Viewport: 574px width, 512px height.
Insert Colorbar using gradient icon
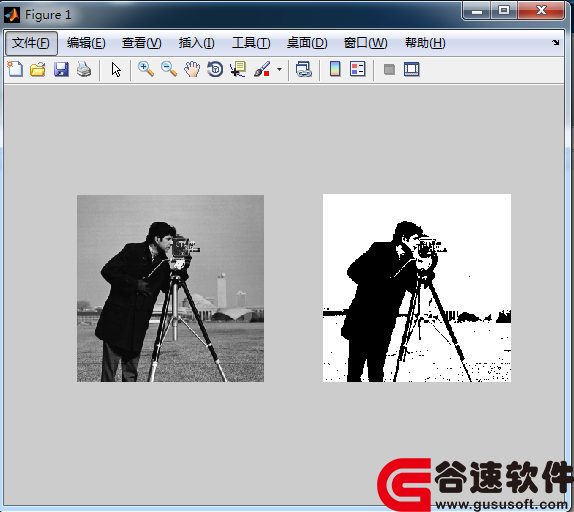point(335,69)
